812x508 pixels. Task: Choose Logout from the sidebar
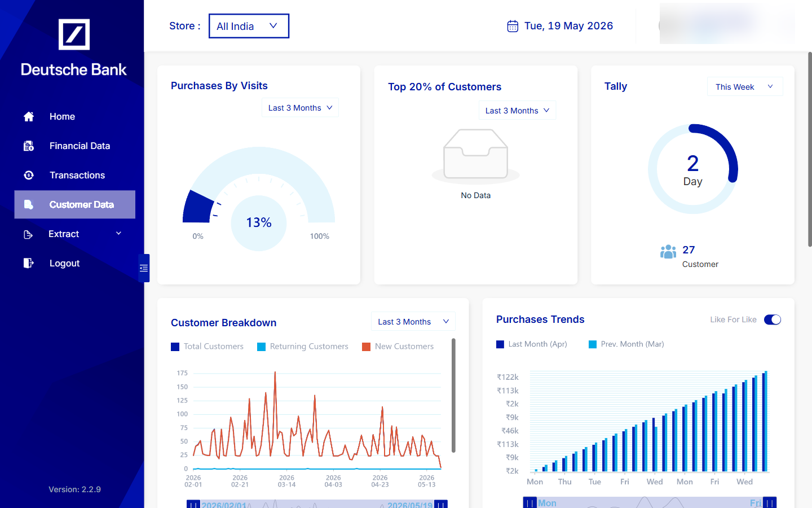coord(74,263)
